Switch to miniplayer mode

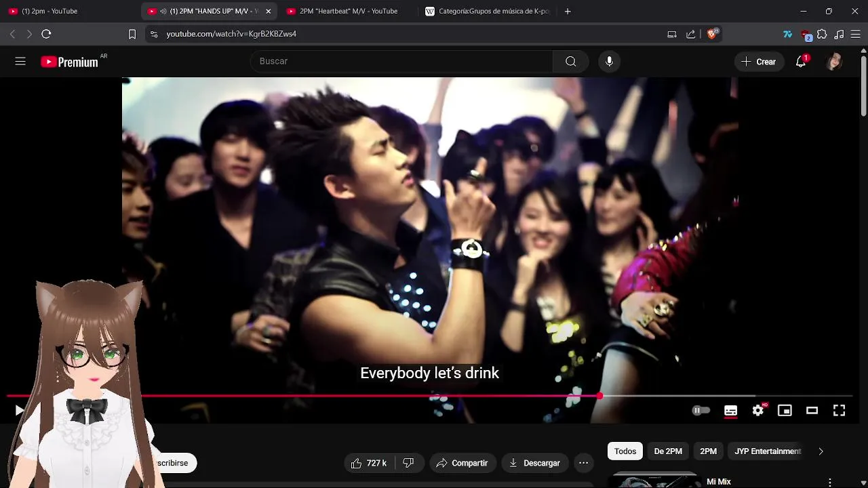coord(785,410)
